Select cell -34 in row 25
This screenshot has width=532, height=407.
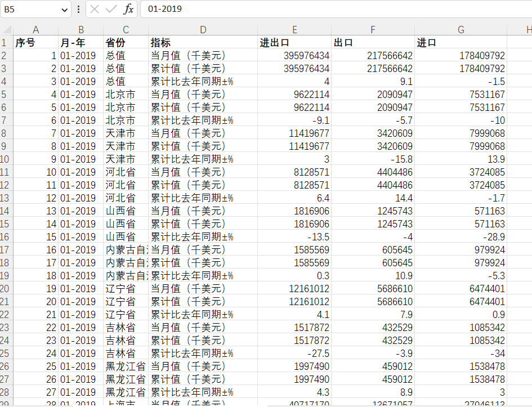pyautogui.click(x=461, y=354)
